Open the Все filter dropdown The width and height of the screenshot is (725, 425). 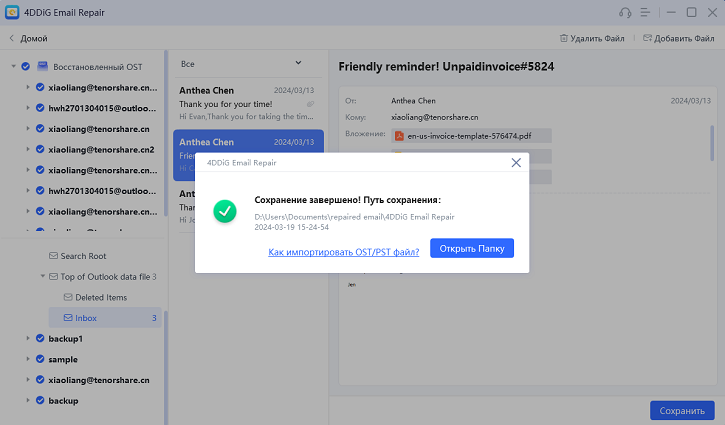tap(246, 64)
